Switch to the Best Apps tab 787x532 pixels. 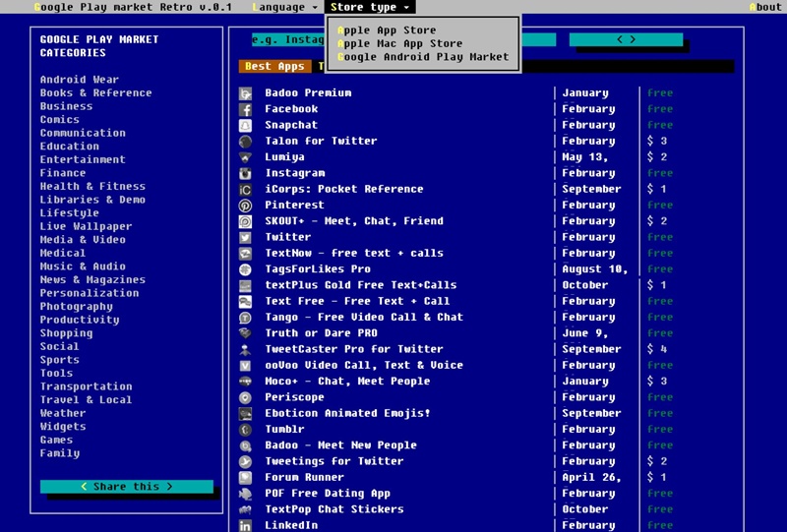(274, 67)
